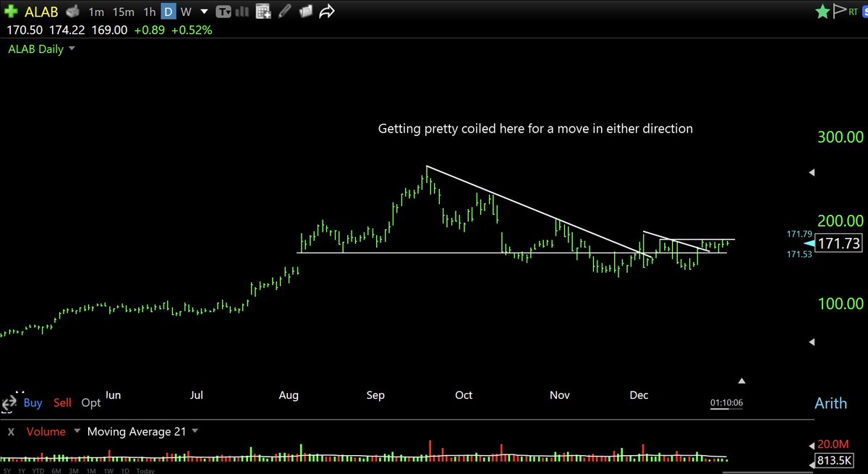Click the upward triangle above the countdown timer
868x474 pixels.
pos(741,381)
